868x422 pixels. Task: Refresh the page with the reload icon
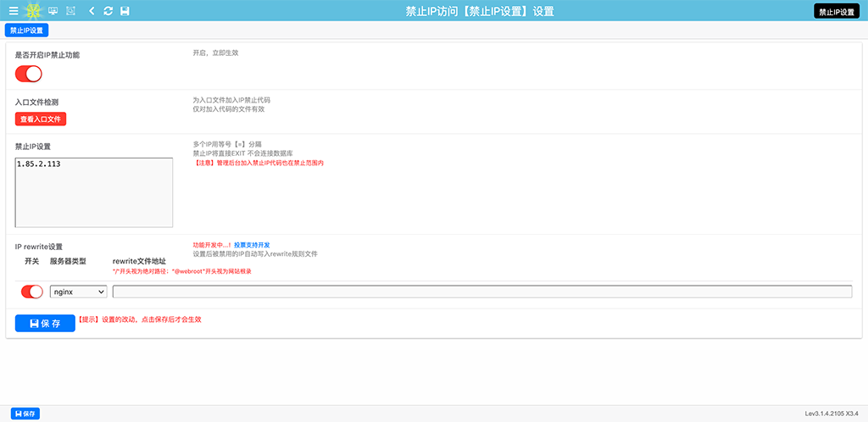tap(108, 11)
